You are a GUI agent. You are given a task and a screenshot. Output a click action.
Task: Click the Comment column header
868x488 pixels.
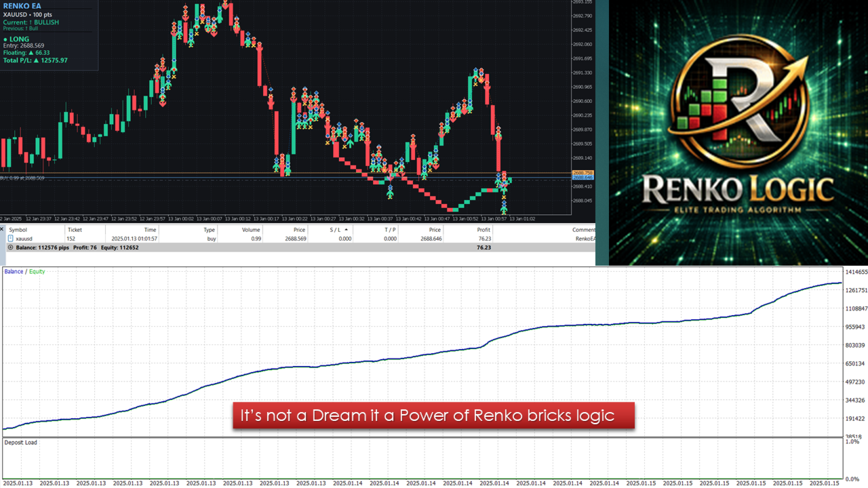(583, 230)
